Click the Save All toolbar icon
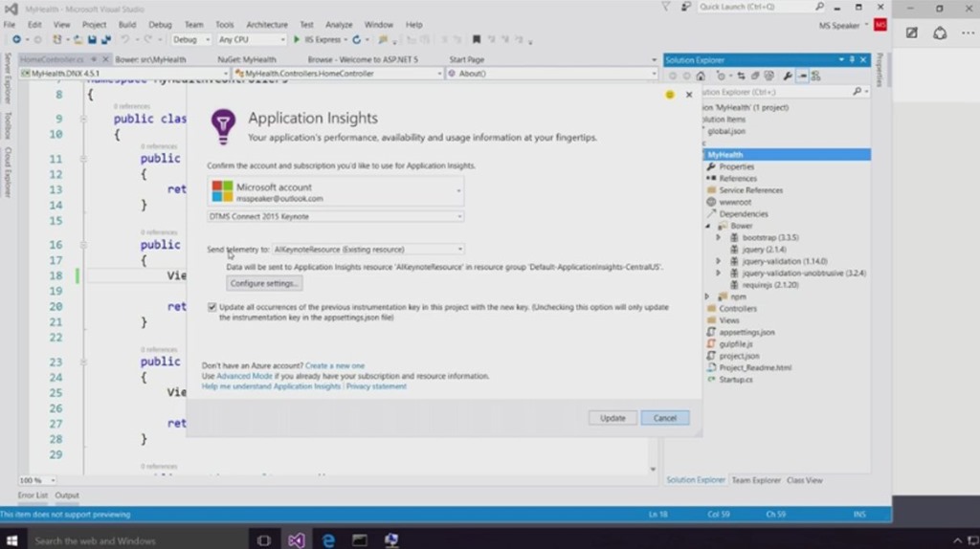 pyautogui.click(x=104, y=39)
